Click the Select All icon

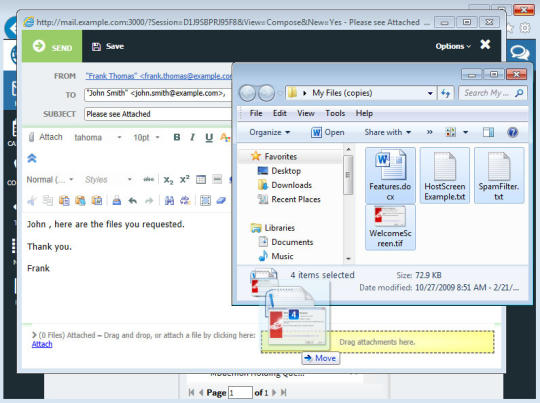click(x=205, y=200)
